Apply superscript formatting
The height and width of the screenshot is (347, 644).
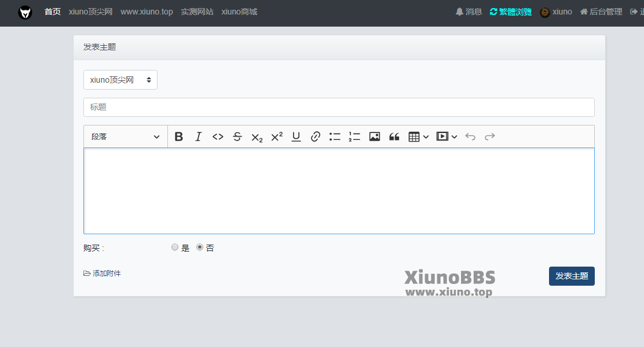click(x=277, y=136)
